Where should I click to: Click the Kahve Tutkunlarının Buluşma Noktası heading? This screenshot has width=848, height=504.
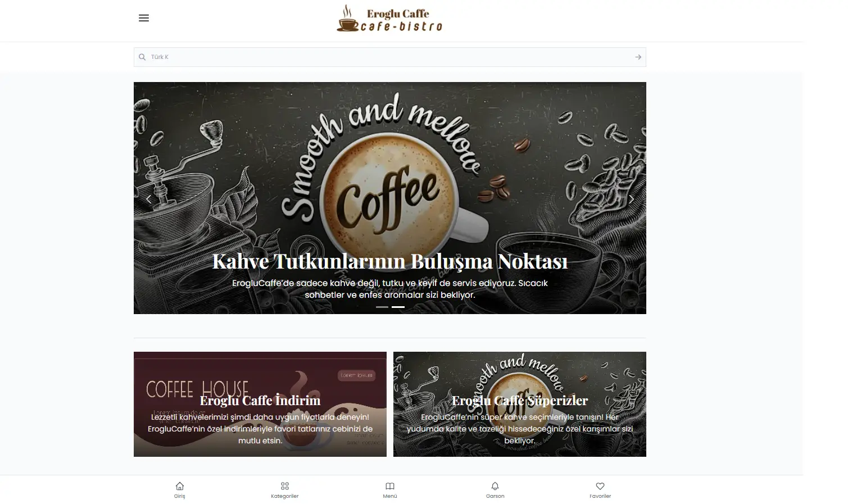point(390,261)
